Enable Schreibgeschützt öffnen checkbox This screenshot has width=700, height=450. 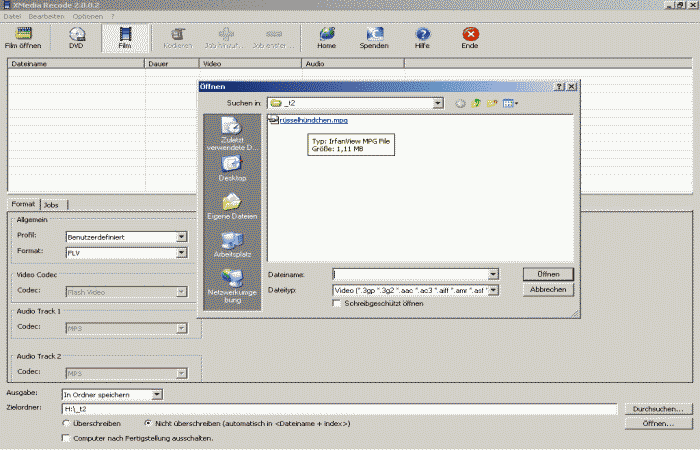click(x=336, y=303)
